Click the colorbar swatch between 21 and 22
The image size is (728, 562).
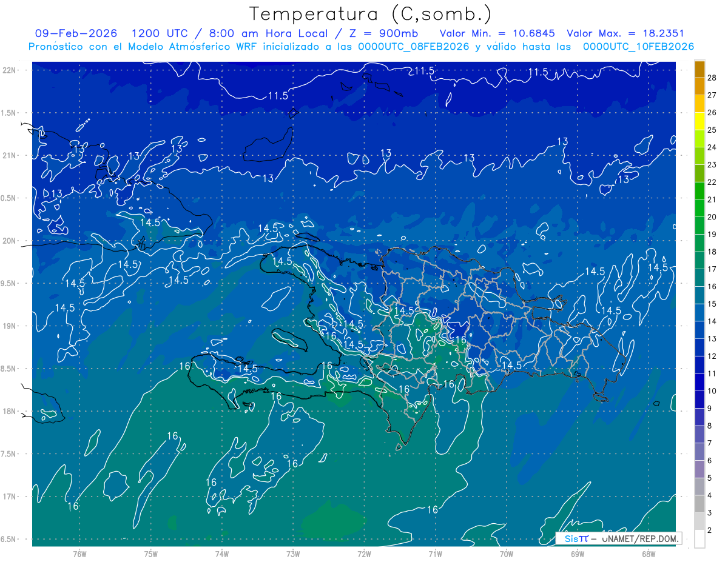pyautogui.click(x=700, y=190)
